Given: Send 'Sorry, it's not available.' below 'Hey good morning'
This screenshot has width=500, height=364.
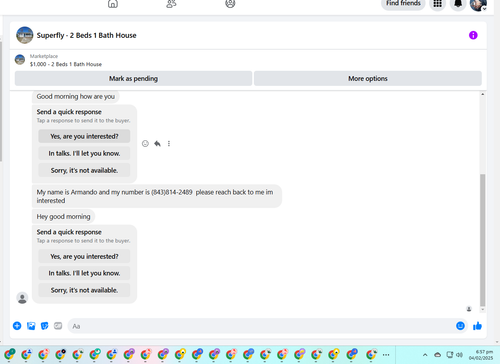Looking at the screenshot, I should tap(84, 290).
